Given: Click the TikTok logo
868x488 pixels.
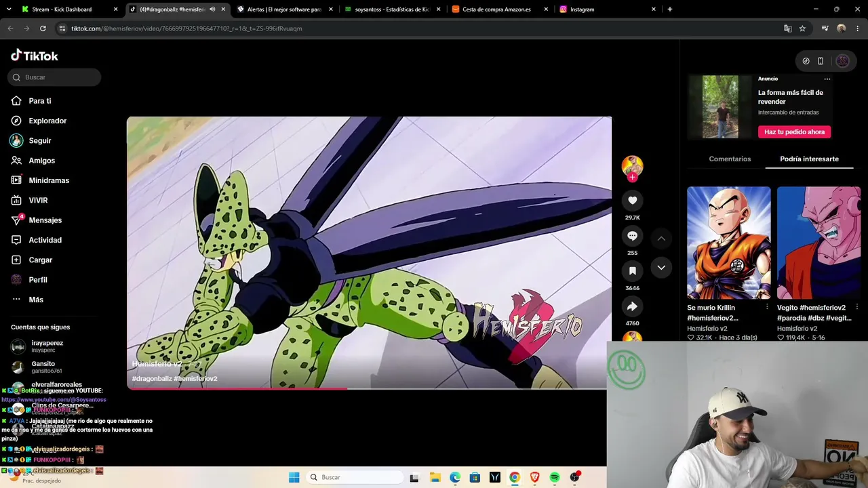Looking at the screenshot, I should [35, 56].
